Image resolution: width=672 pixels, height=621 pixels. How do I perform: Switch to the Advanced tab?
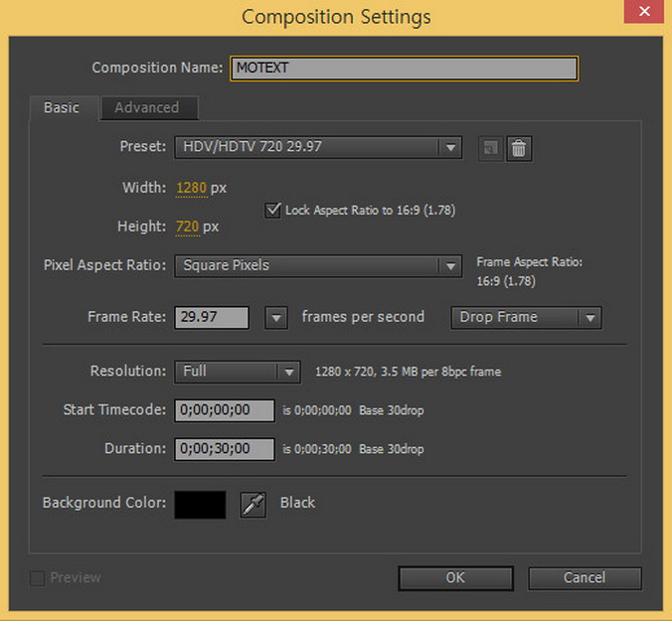(x=149, y=107)
